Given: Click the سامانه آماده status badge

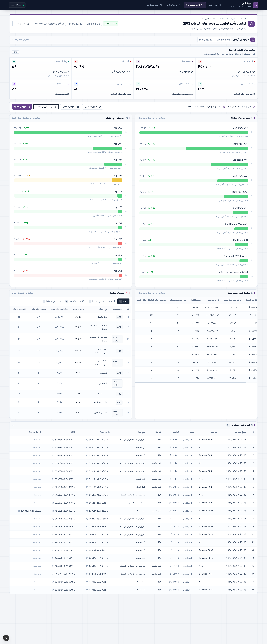Looking at the screenshot, I should tap(17, 5).
